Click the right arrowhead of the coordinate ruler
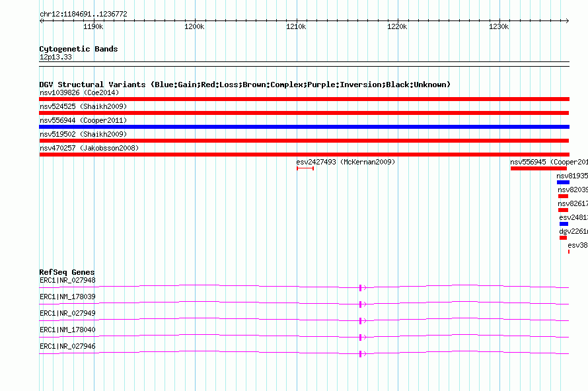Image resolution: width=588 pixels, height=391 pixels. pyautogui.click(x=568, y=20)
